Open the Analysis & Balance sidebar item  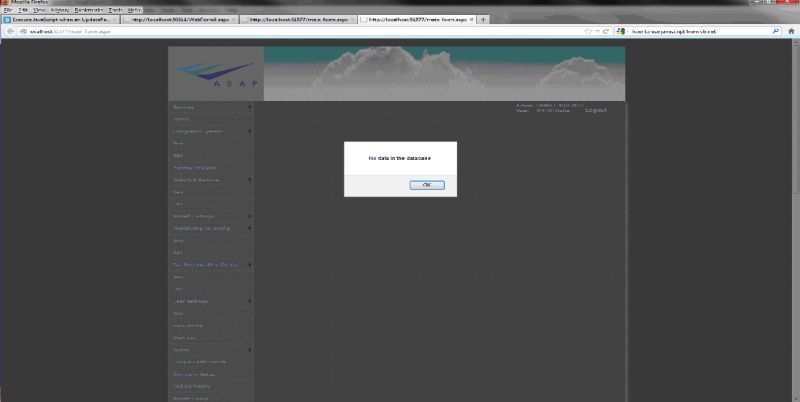[x=211, y=180]
